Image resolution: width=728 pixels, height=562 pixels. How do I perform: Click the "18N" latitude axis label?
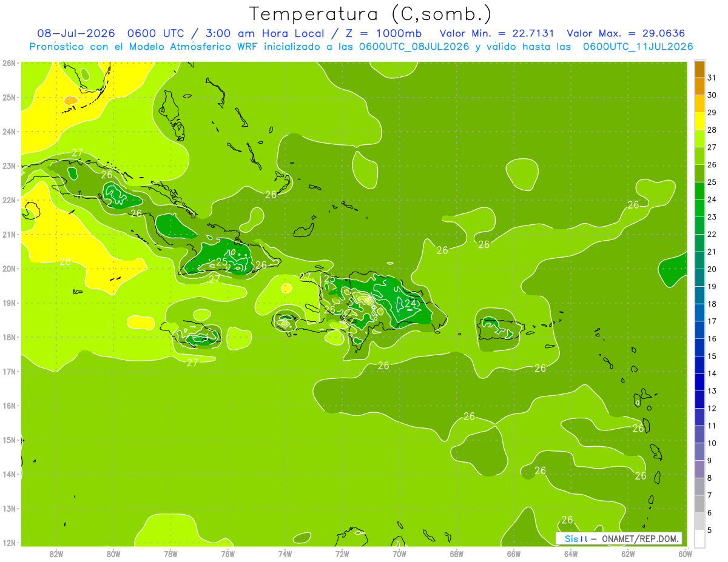9,337
